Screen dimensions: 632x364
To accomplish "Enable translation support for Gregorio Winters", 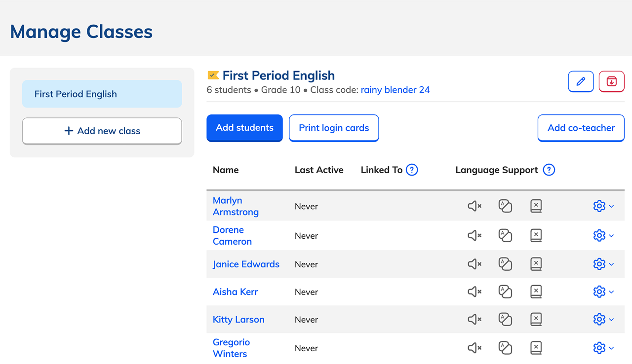I will click(x=505, y=348).
